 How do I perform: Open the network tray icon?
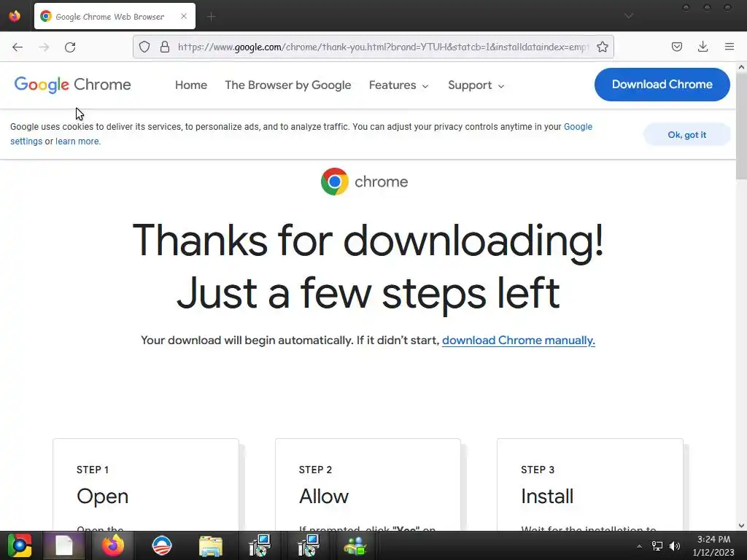tap(657, 546)
